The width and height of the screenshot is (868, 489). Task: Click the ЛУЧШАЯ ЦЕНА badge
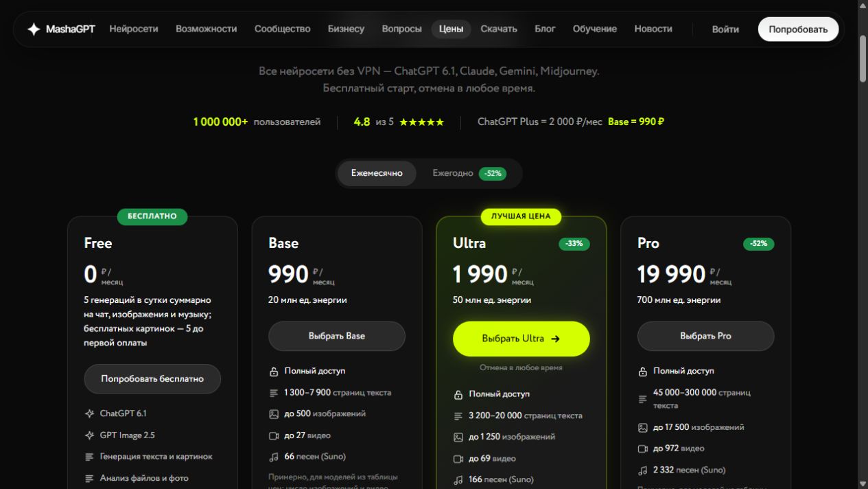521,216
